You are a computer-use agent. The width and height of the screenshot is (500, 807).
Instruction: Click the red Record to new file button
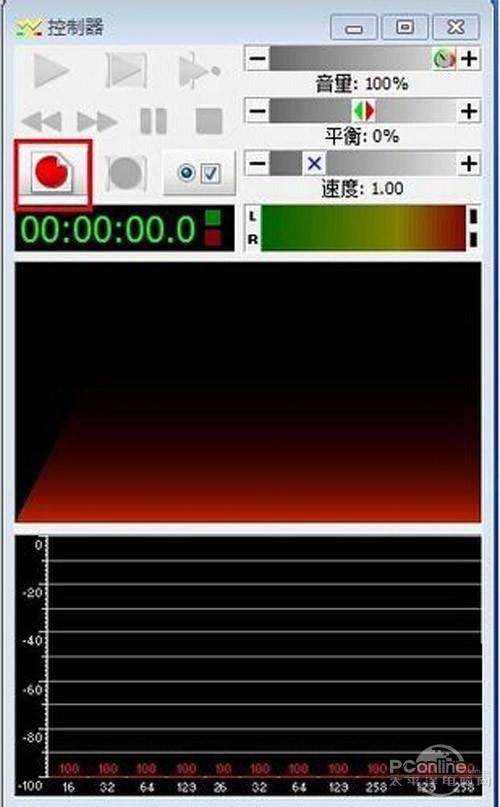coord(54,173)
